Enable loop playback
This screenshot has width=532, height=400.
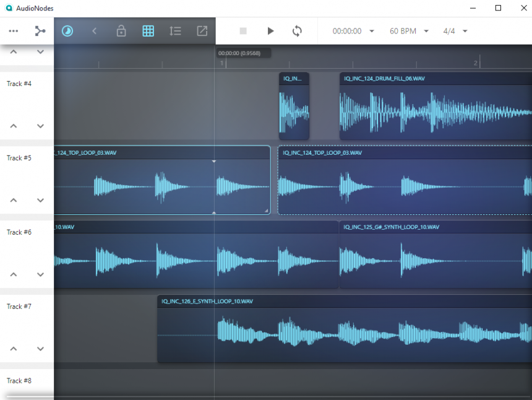click(296, 30)
